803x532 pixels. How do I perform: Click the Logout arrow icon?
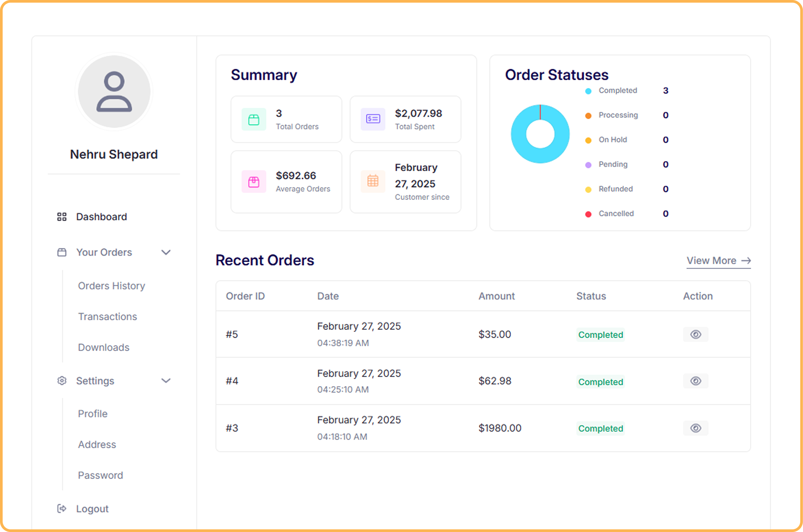62,509
